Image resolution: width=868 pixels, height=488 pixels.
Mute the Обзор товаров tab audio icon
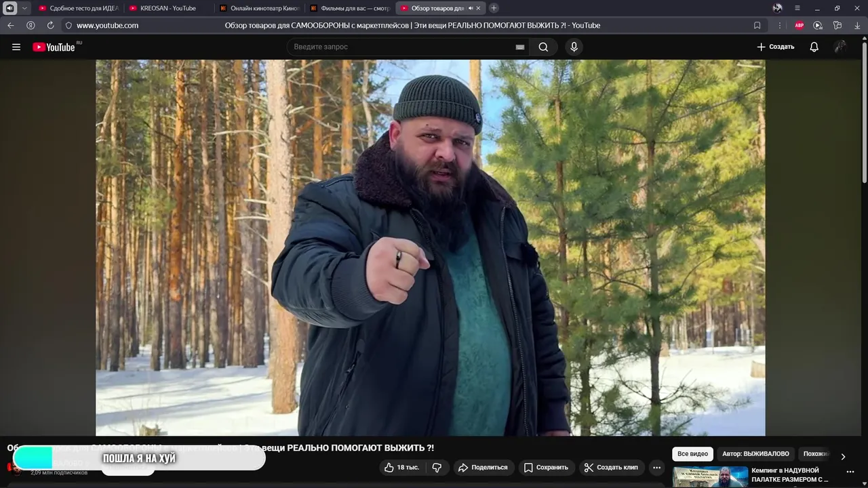point(471,8)
